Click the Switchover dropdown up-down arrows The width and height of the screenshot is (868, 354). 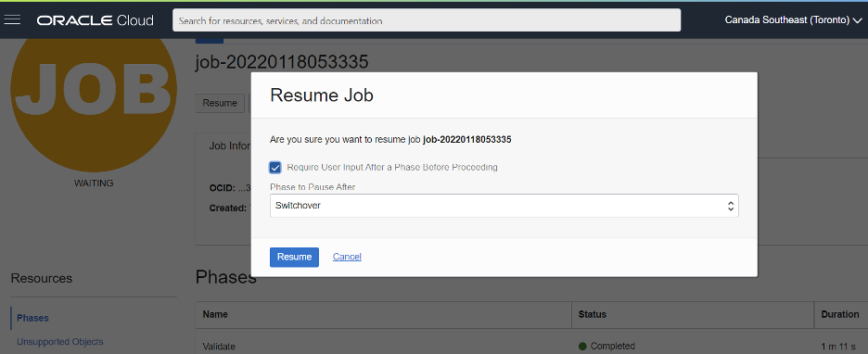(x=731, y=206)
